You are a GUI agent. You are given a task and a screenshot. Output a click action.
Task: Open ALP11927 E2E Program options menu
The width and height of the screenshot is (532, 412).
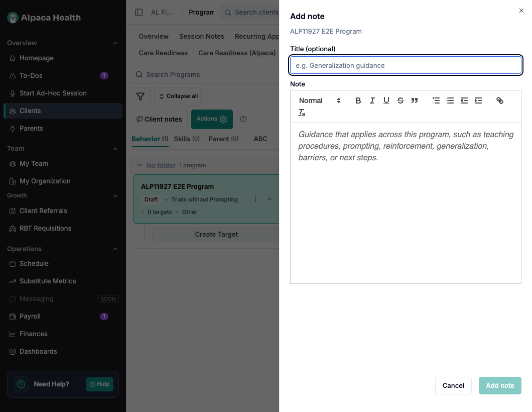[255, 199]
